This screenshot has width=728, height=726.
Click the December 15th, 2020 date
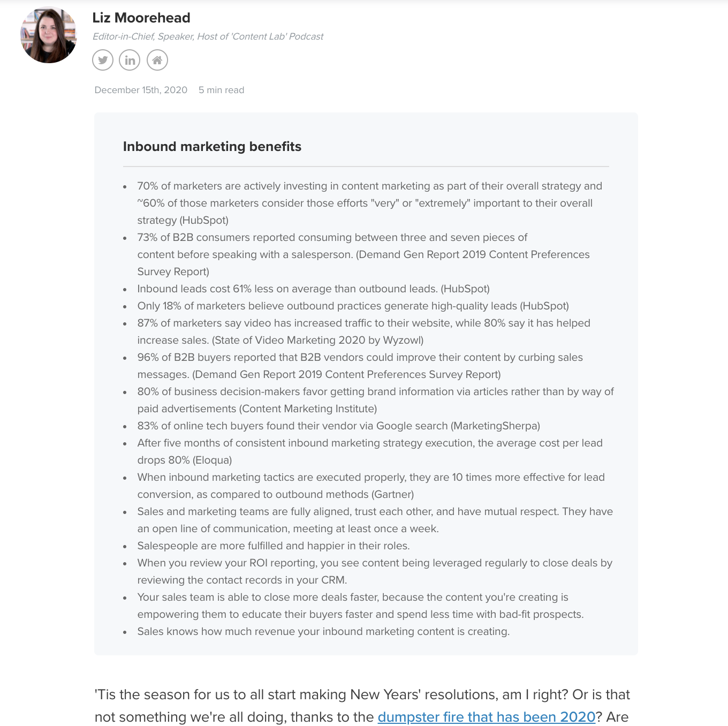(x=141, y=90)
